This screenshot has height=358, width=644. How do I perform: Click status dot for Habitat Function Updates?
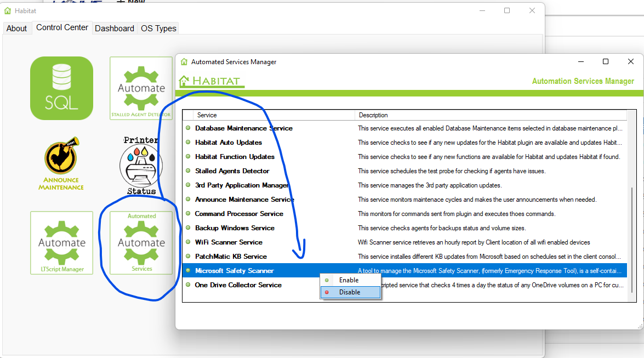pyautogui.click(x=188, y=156)
